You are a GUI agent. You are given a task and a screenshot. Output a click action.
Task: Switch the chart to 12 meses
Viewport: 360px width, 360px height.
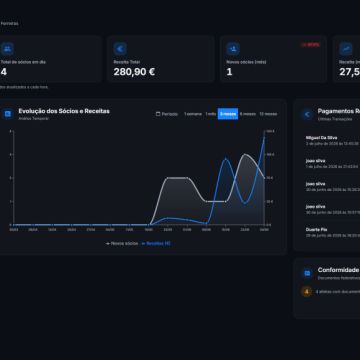268,114
